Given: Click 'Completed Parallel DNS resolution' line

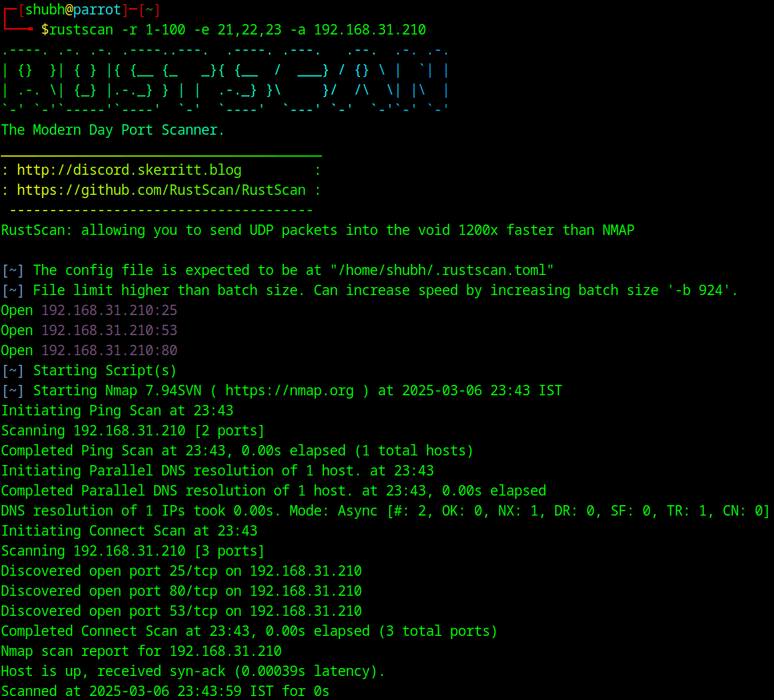Looking at the screenshot, I should point(274,491).
